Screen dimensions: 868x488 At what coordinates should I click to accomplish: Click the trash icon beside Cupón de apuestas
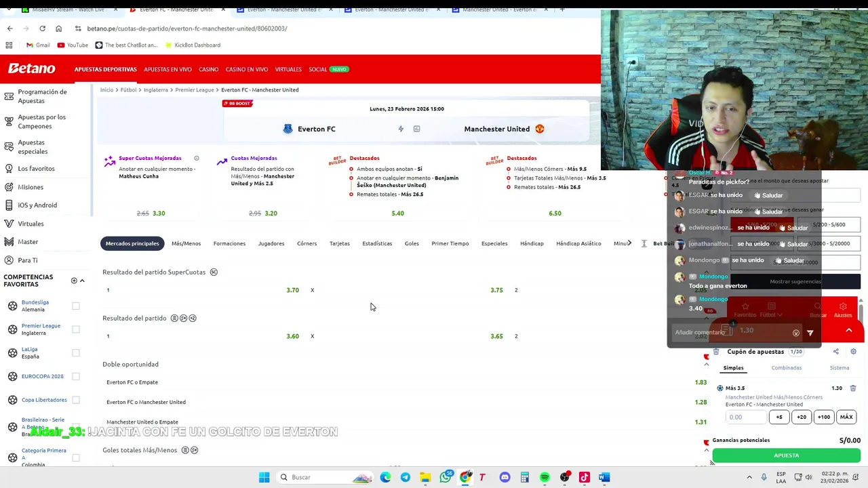716,352
